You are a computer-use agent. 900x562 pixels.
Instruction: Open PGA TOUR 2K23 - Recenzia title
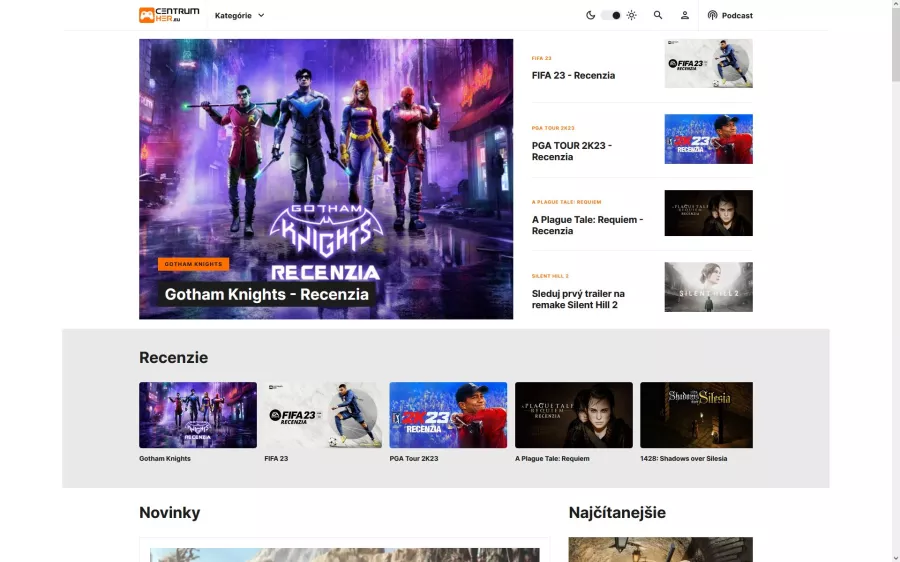[x=572, y=151]
